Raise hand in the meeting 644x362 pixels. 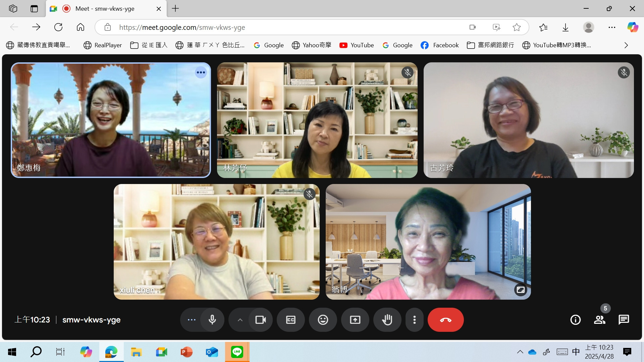pyautogui.click(x=387, y=320)
